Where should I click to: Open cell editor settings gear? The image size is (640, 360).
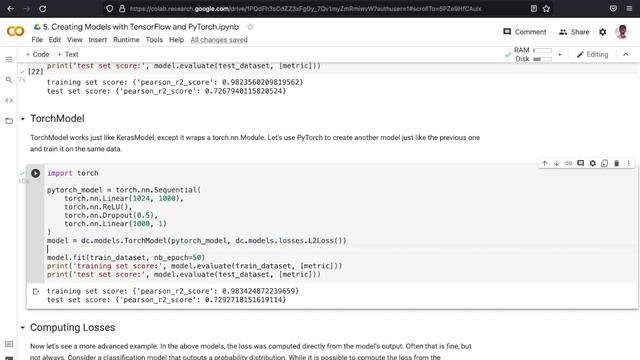pyautogui.click(x=592, y=163)
